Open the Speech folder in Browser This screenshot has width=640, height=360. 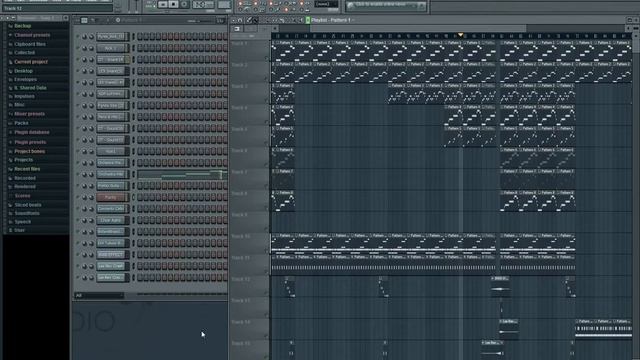click(22, 222)
